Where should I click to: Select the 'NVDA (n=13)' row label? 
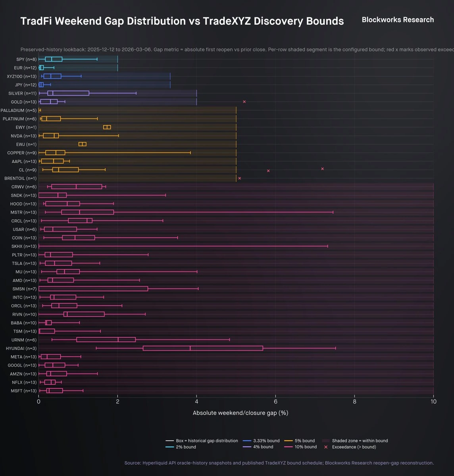click(24, 136)
